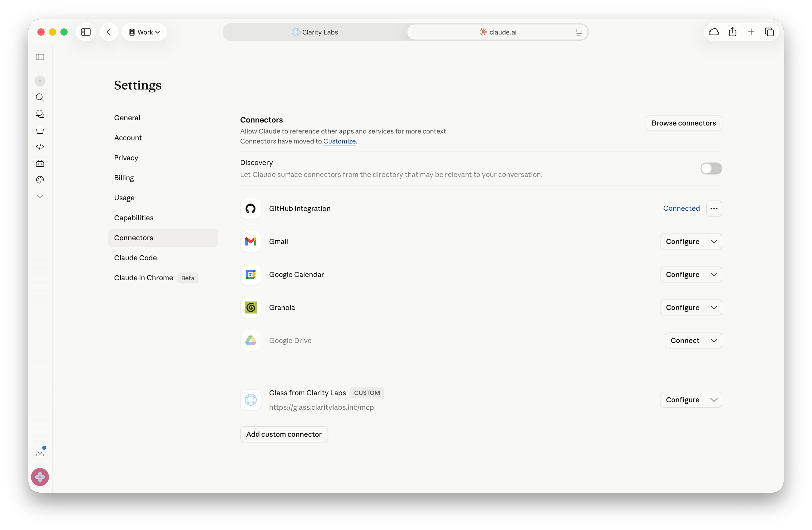Open General settings

click(x=163, y=118)
